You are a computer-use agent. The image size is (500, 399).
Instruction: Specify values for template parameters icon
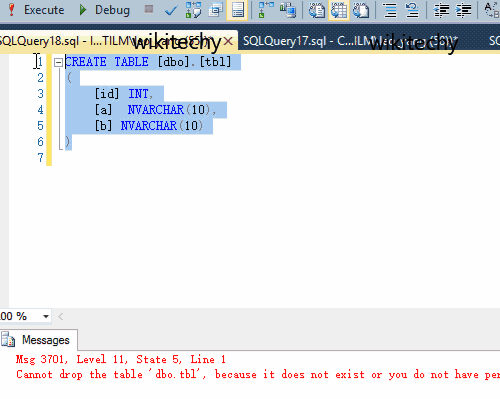(491, 10)
